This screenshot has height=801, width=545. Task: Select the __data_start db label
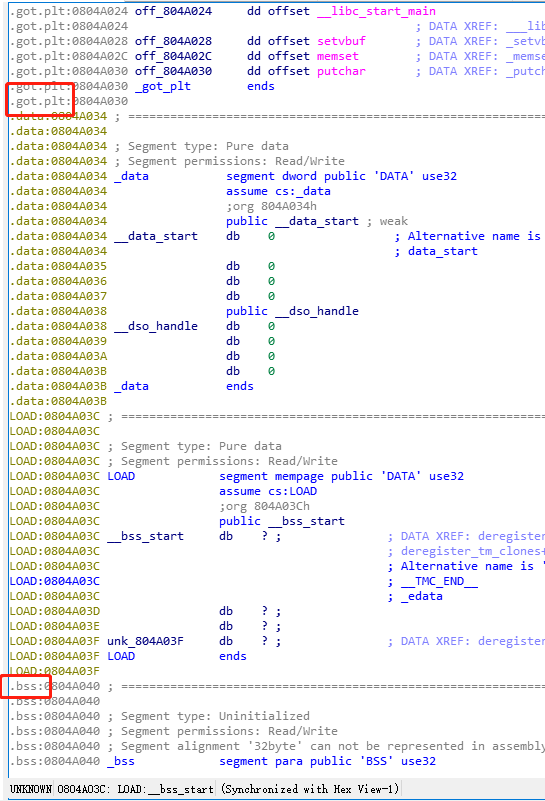[x=156, y=236]
